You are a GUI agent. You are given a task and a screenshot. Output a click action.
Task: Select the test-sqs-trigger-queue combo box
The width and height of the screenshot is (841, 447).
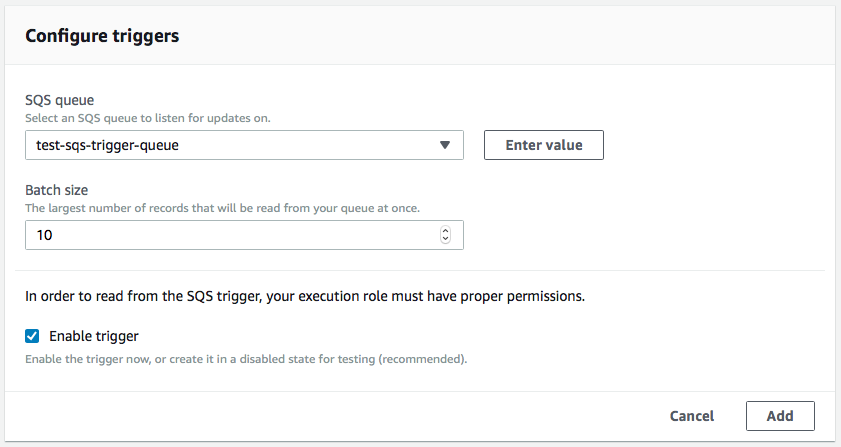(244, 145)
